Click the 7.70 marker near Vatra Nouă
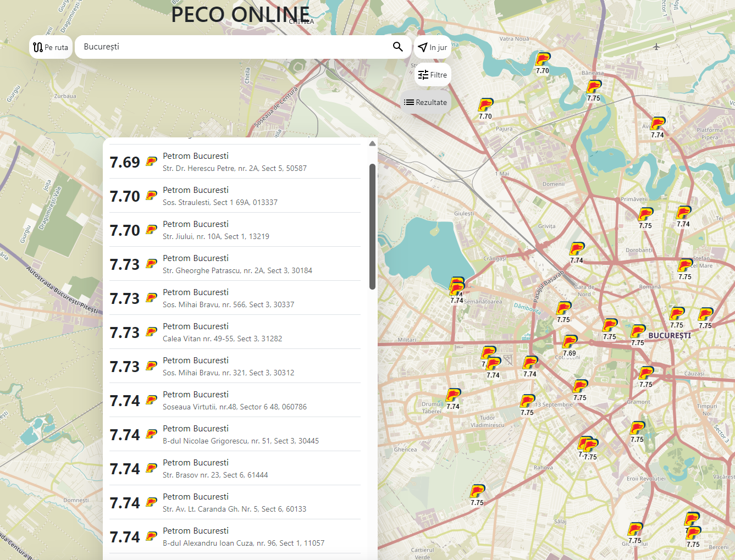The image size is (735, 560). (543, 60)
